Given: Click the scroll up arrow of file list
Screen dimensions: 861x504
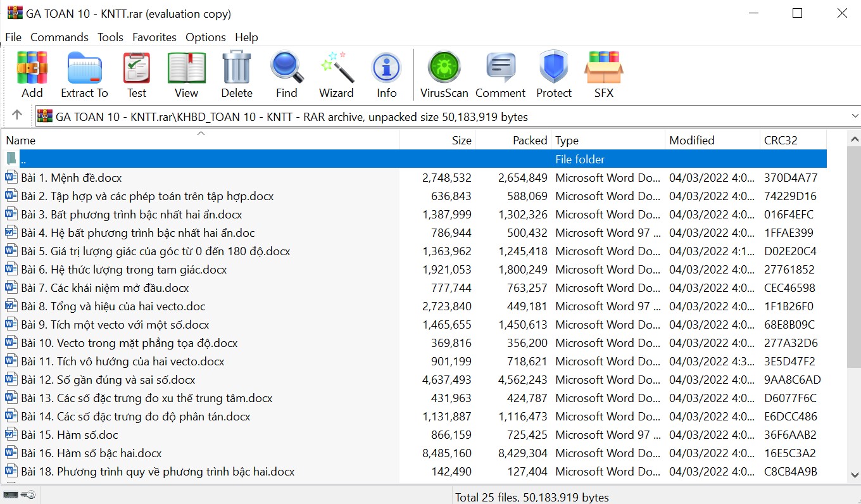Looking at the screenshot, I should (854, 139).
